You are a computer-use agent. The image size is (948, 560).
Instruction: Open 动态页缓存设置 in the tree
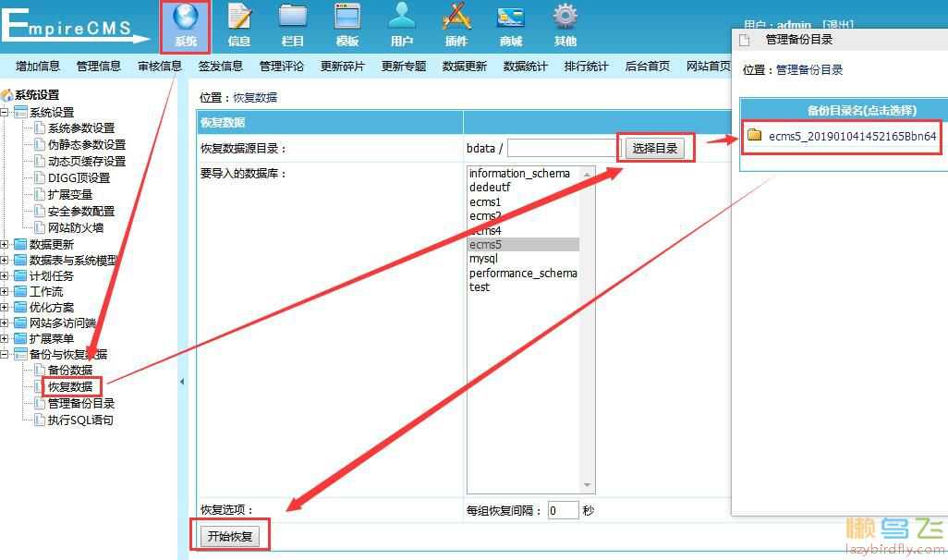coord(87,162)
